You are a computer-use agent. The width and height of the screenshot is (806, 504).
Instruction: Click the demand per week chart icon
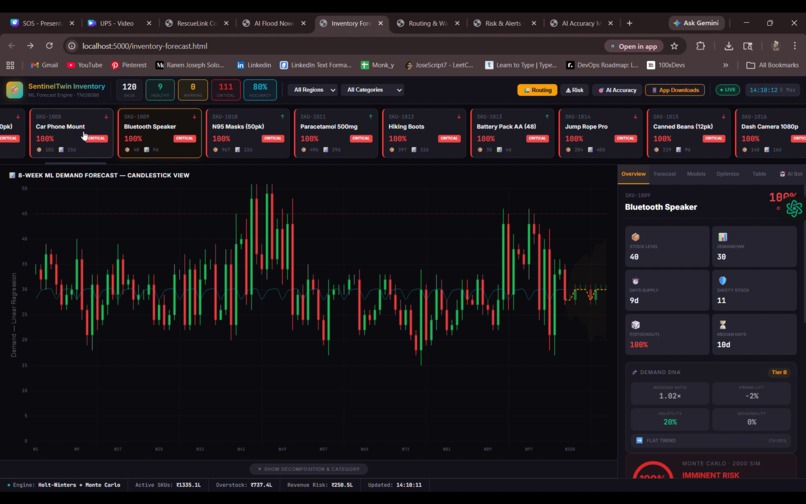click(723, 237)
